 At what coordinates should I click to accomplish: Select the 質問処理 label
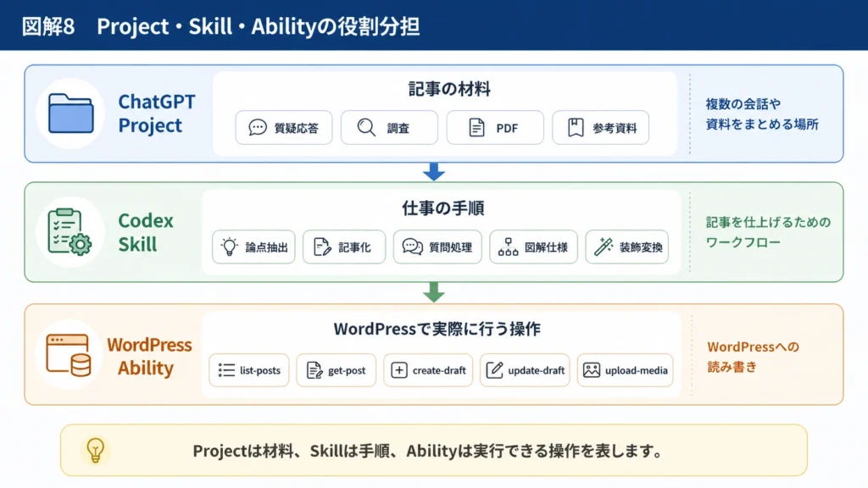coord(451,247)
